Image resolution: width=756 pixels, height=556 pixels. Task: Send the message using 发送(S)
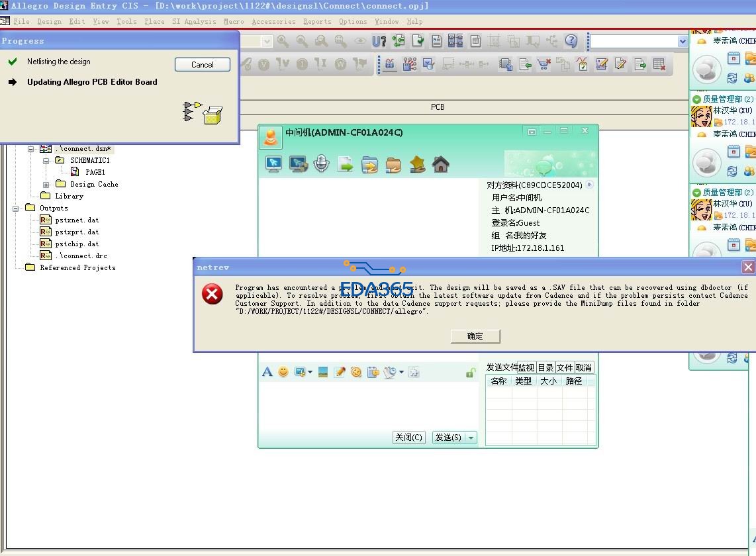coord(448,438)
